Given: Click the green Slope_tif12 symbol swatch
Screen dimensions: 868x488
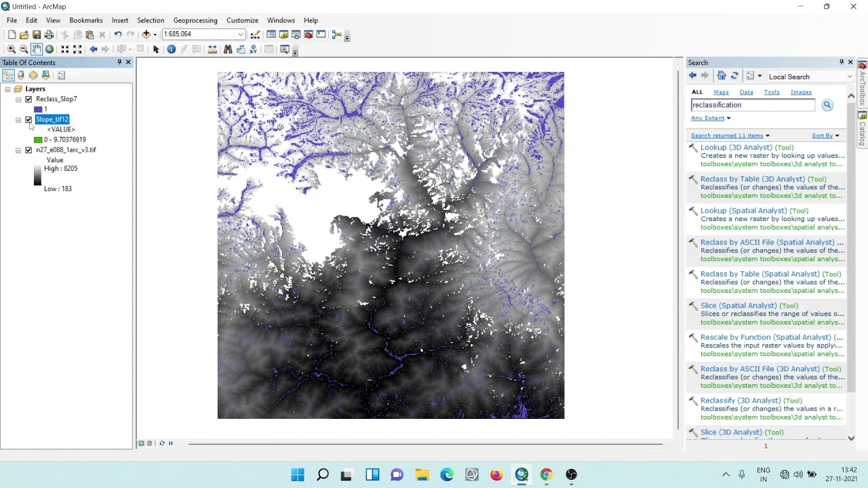Looking at the screenshot, I should pyautogui.click(x=38, y=140).
